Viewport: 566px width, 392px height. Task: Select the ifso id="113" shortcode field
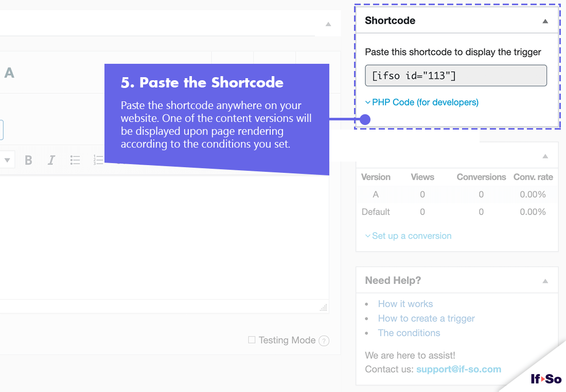point(456,76)
